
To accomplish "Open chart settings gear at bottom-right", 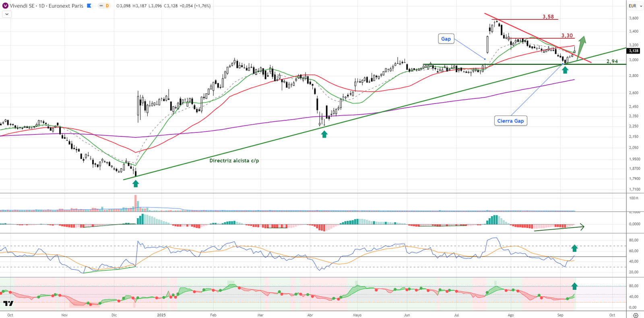I will [636, 315].
